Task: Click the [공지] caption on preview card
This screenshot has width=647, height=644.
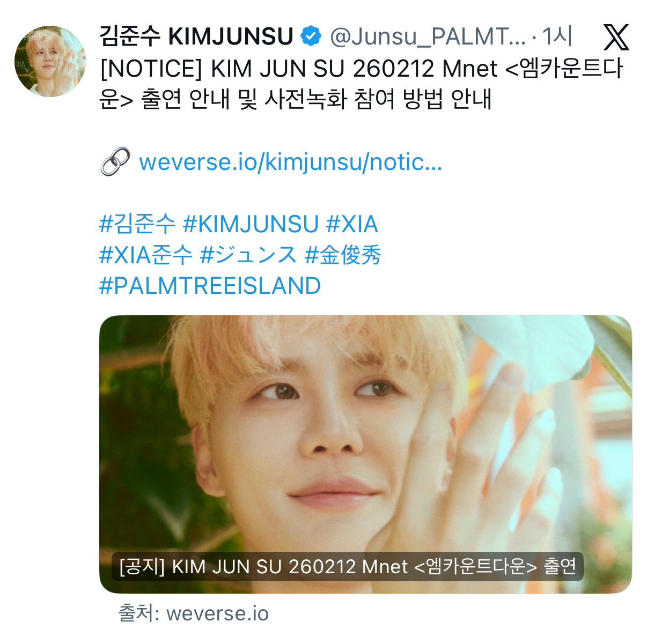Action: pos(347,566)
